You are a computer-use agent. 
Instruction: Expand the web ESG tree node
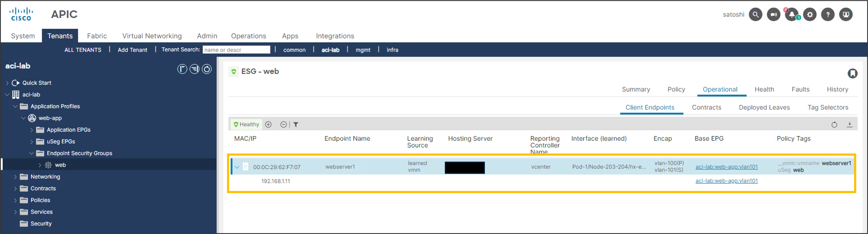coord(40,165)
